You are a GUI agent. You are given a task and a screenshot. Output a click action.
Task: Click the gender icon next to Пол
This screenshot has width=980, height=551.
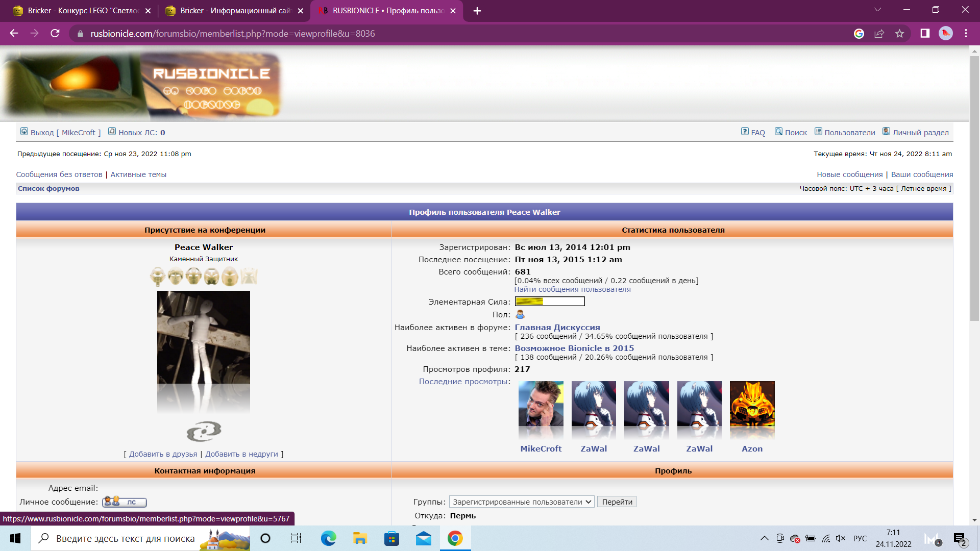click(x=520, y=314)
